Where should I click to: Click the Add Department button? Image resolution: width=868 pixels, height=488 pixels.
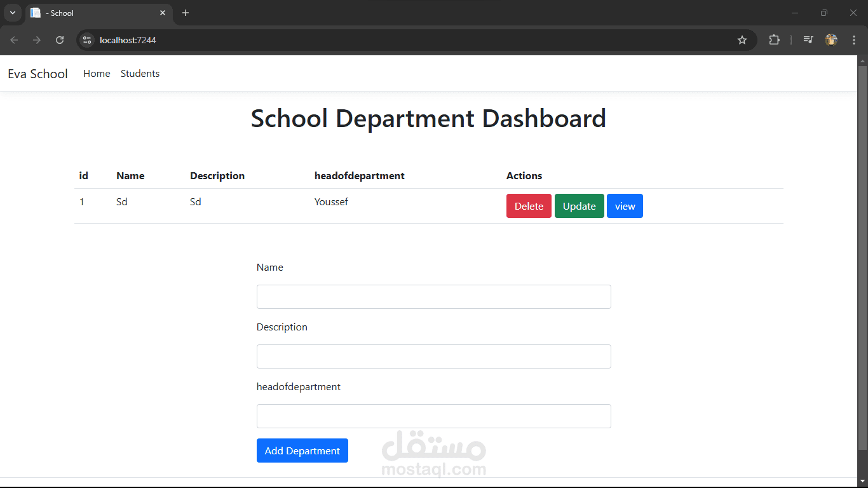pos(302,451)
